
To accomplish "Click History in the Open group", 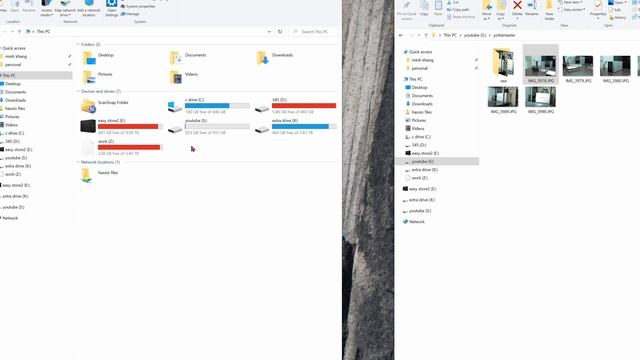I will coord(617,18).
